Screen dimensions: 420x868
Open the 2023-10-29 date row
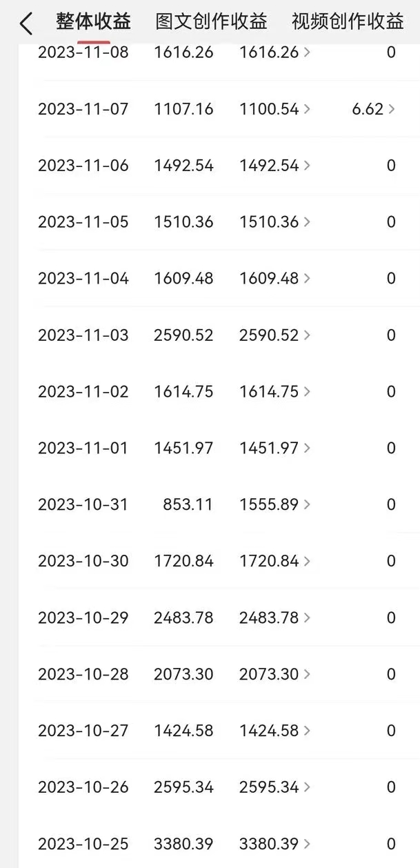83,618
